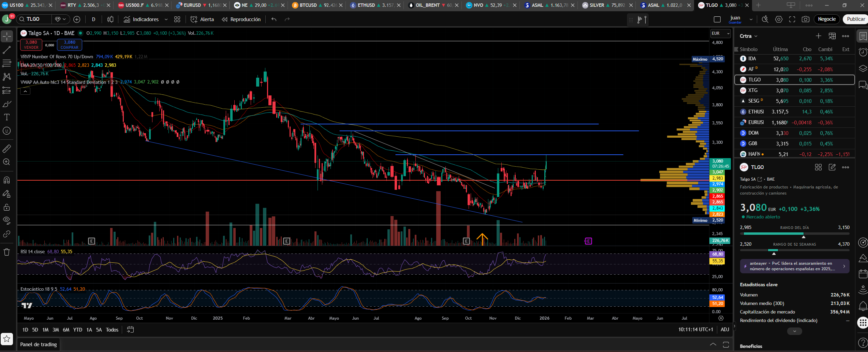Click the TLGO symbol search field
The height and width of the screenshot is (352, 868).
click(x=34, y=19)
